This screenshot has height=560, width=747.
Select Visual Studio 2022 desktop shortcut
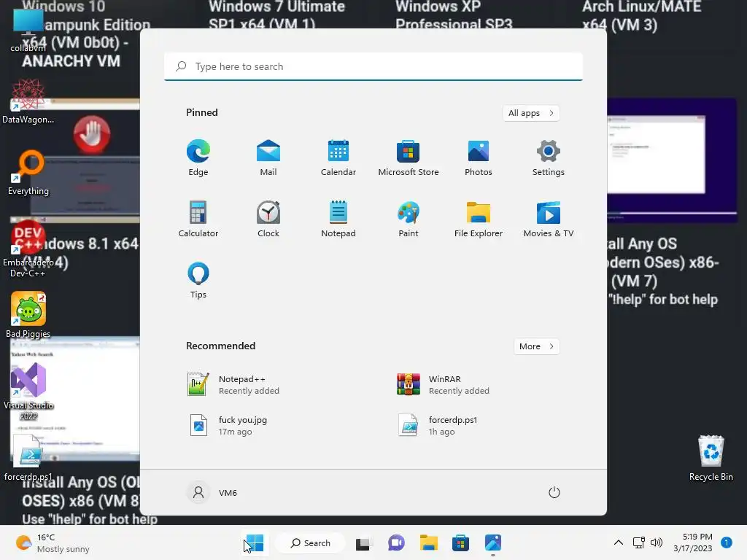(28, 392)
